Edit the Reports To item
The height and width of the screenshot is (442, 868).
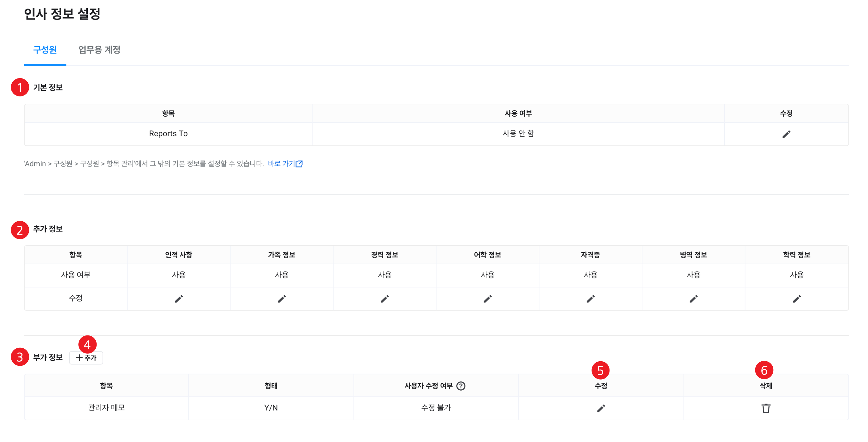point(786,134)
